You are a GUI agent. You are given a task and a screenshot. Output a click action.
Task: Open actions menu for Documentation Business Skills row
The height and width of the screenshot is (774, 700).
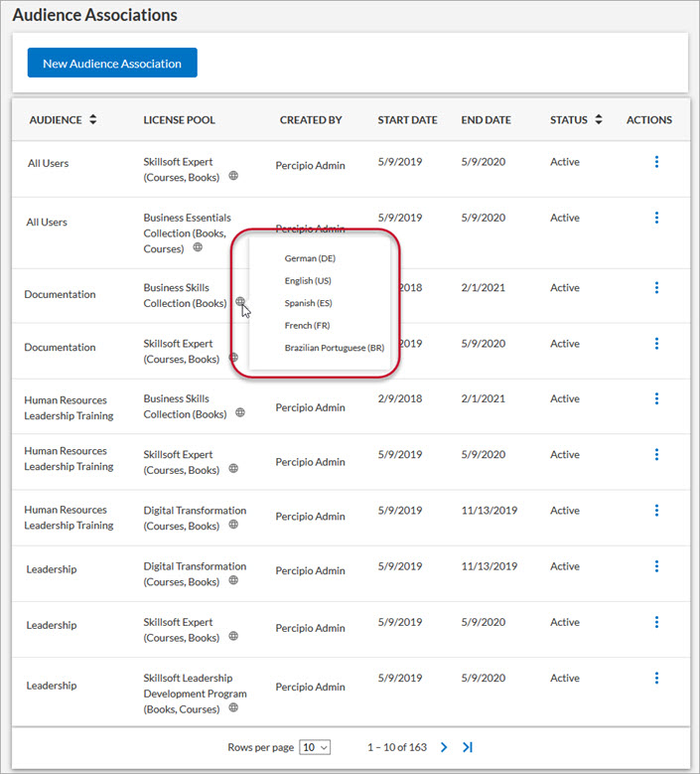pyautogui.click(x=656, y=288)
